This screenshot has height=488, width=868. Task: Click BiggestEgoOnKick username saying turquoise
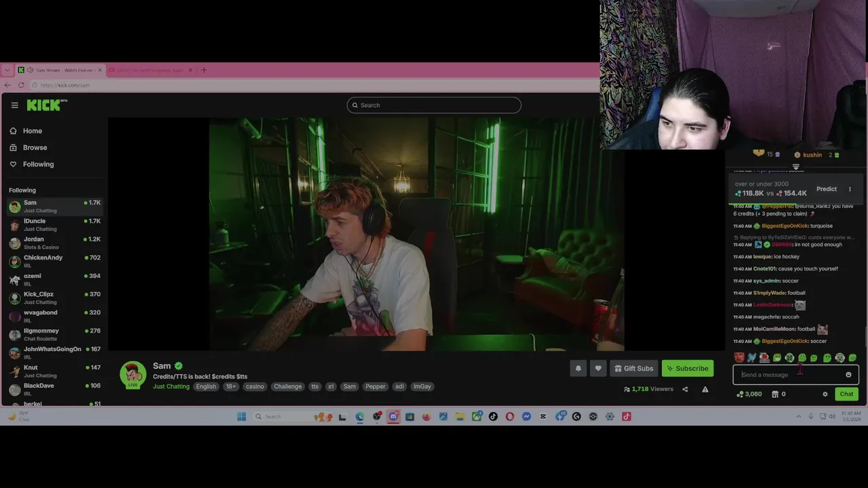785,226
